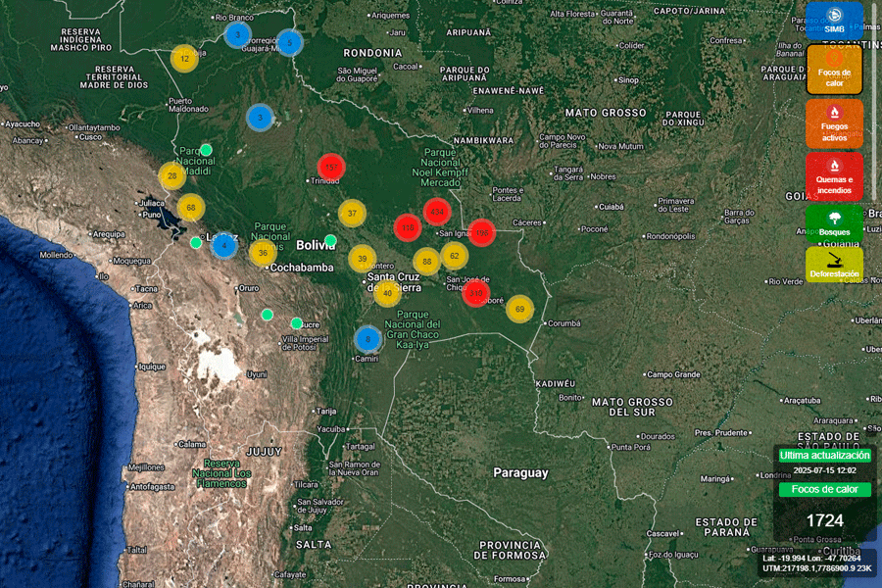Select the Focos de calor layer button
The width and height of the screenshot is (882, 588).
(x=834, y=70)
